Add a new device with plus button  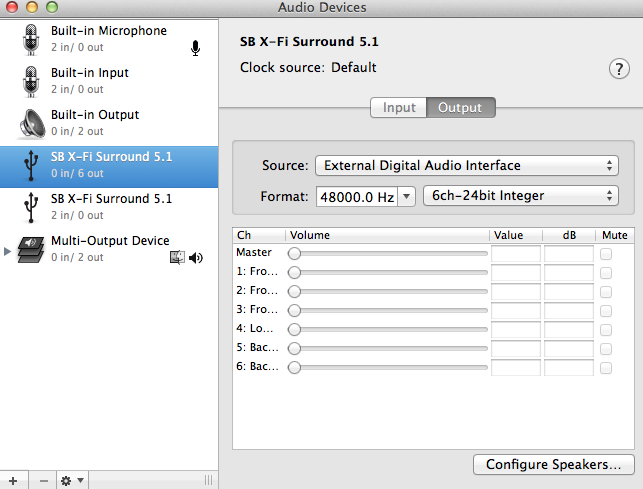(x=13, y=480)
